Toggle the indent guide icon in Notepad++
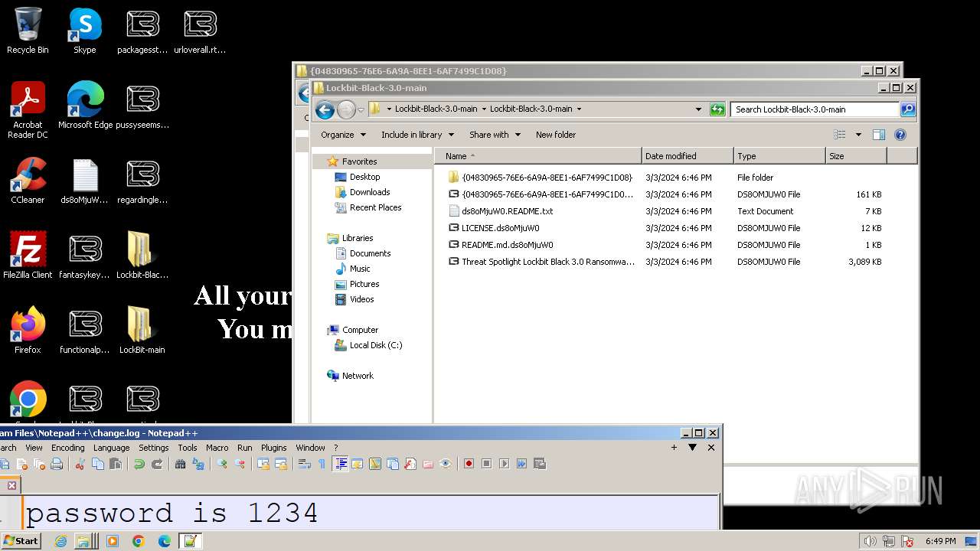Screen dimensions: 980x551 click(x=340, y=464)
